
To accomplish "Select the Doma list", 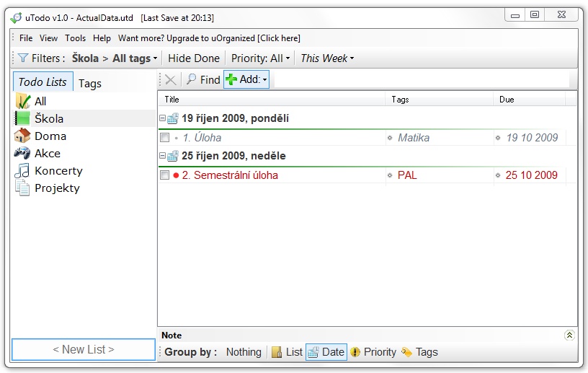I will pyautogui.click(x=50, y=136).
